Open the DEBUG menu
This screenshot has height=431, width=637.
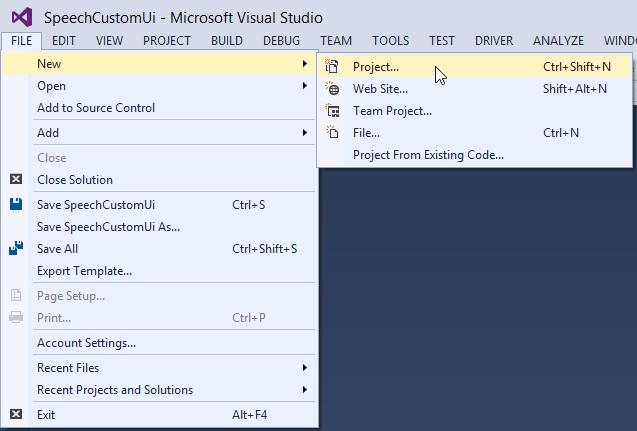[x=281, y=41]
